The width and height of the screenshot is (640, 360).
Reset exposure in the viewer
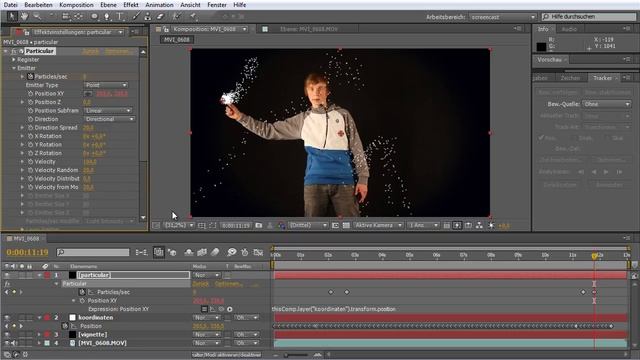coord(491,225)
